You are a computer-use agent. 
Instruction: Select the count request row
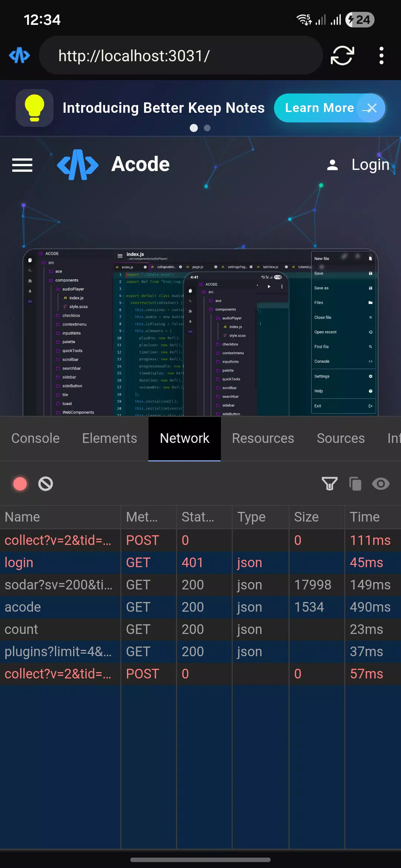pos(200,629)
